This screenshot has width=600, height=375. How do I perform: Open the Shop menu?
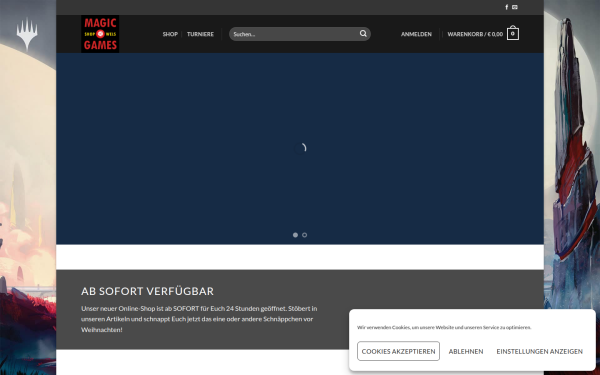pos(170,34)
